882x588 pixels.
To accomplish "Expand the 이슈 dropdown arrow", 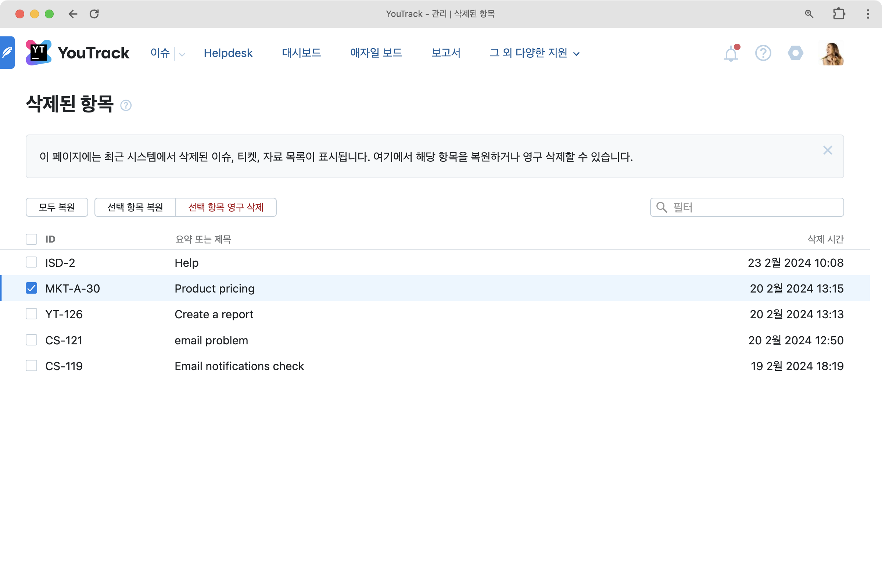I will pos(182,54).
